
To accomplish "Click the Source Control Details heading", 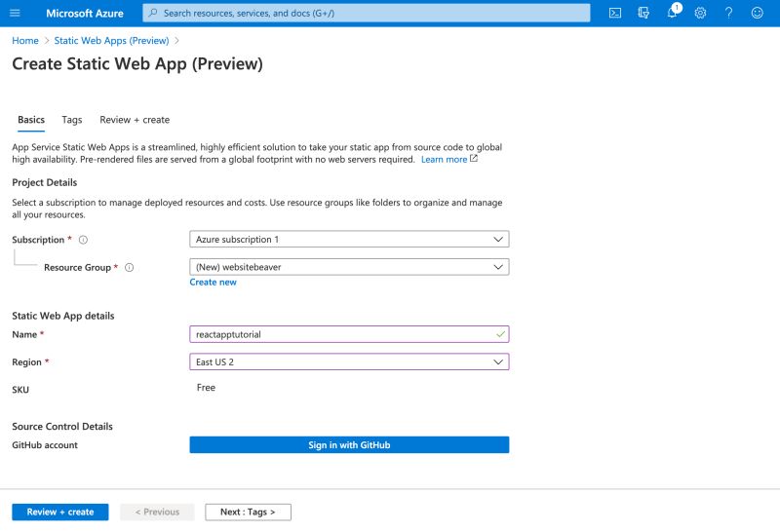I will click(x=62, y=427).
